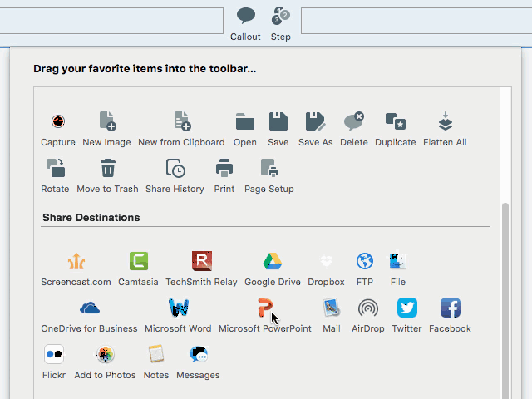Choose the Page Setup icon
The height and width of the screenshot is (399, 532).
pyautogui.click(x=269, y=168)
